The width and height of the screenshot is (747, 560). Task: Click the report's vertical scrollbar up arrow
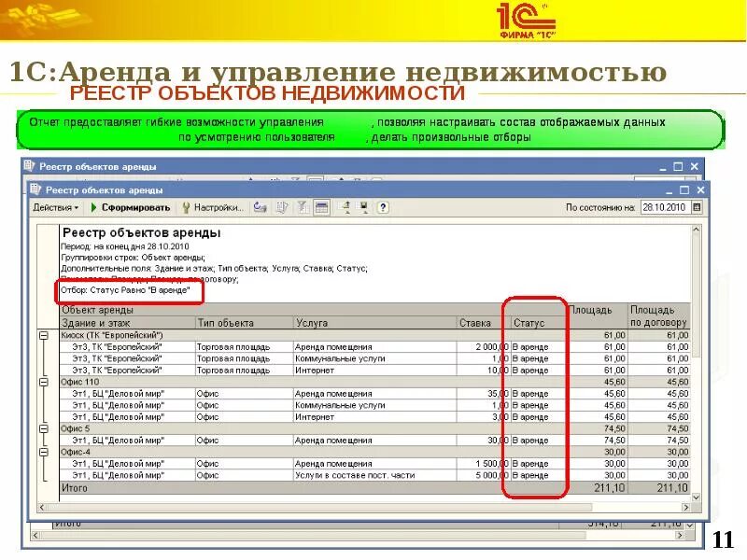pyautogui.click(x=696, y=230)
